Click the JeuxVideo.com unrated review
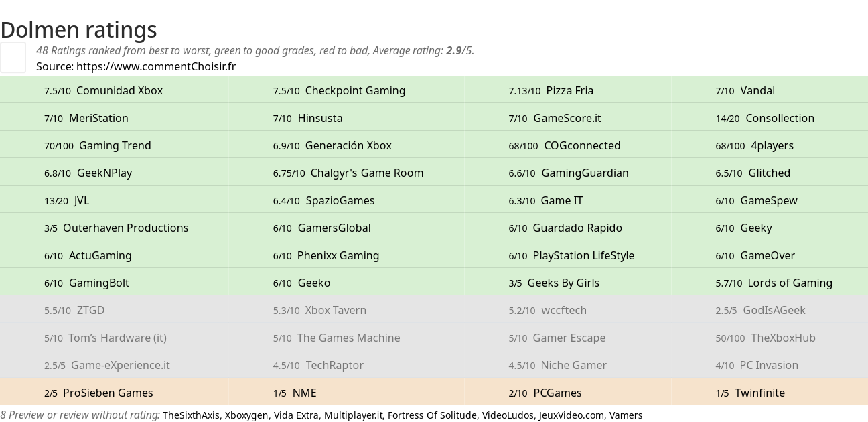This screenshot has width=868, height=422. point(571,415)
